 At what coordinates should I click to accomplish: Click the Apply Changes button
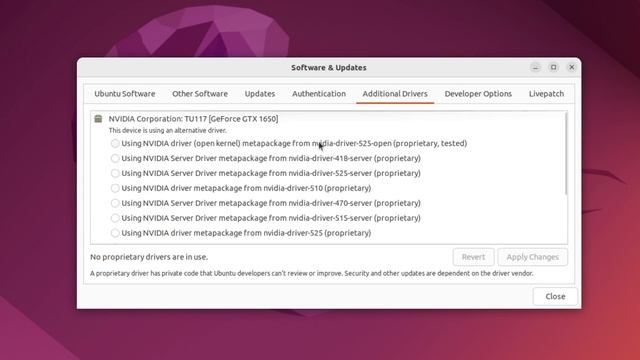pyautogui.click(x=533, y=257)
